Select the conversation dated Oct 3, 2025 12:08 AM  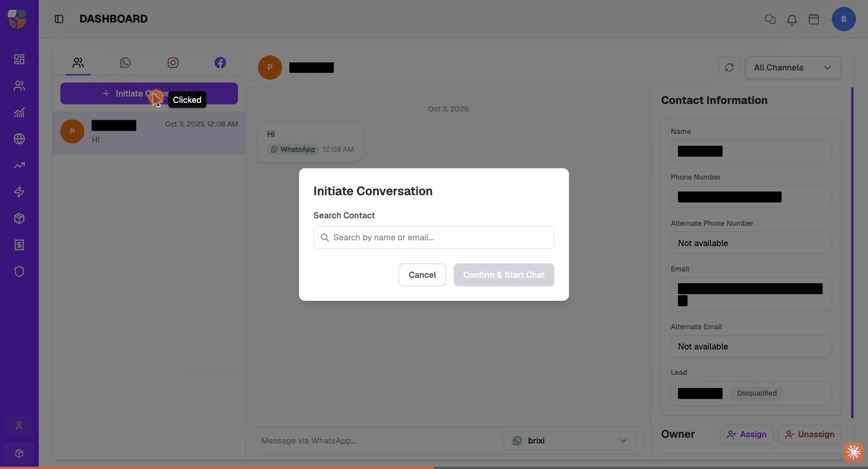(x=149, y=132)
